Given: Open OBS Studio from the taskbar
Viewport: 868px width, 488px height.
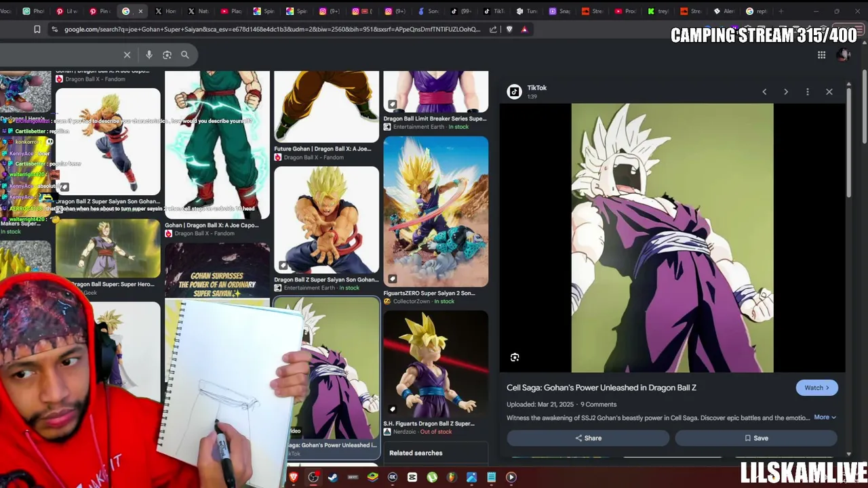Looking at the screenshot, I should [x=313, y=477].
